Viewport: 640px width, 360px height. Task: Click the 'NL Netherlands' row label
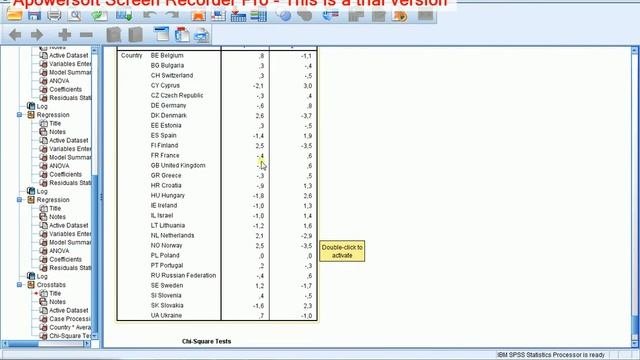pyautogui.click(x=172, y=236)
